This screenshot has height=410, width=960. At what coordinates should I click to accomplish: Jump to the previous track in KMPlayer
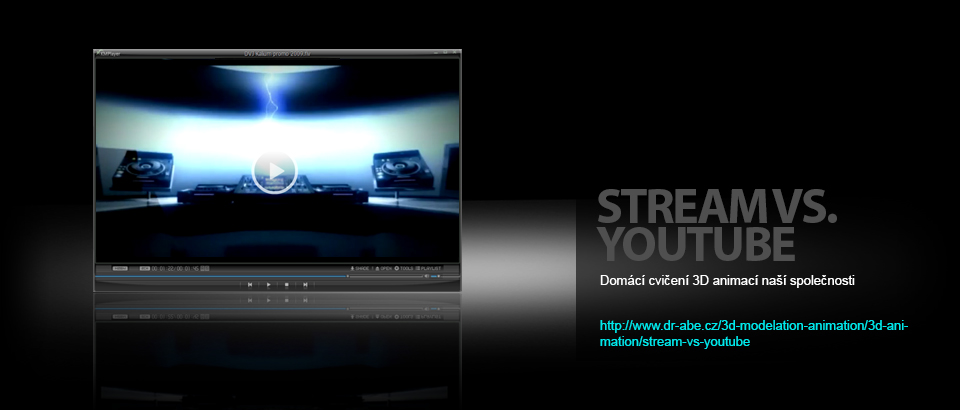(x=250, y=285)
